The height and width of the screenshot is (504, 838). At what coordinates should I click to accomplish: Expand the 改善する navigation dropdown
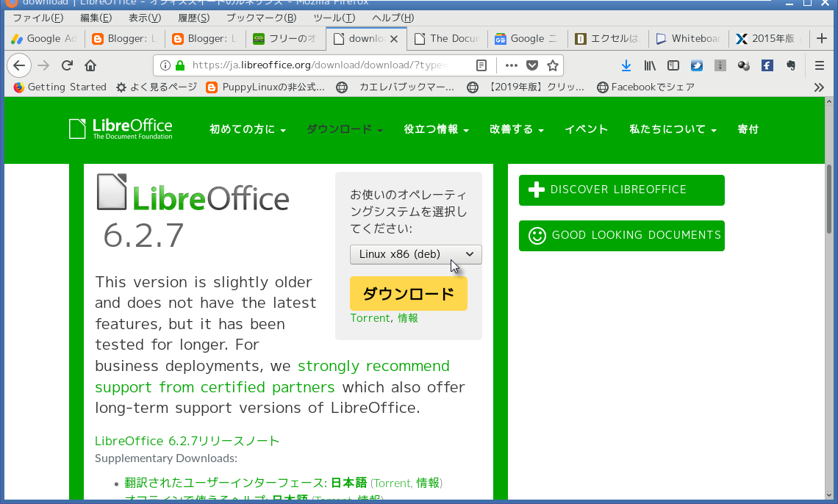[x=516, y=129]
